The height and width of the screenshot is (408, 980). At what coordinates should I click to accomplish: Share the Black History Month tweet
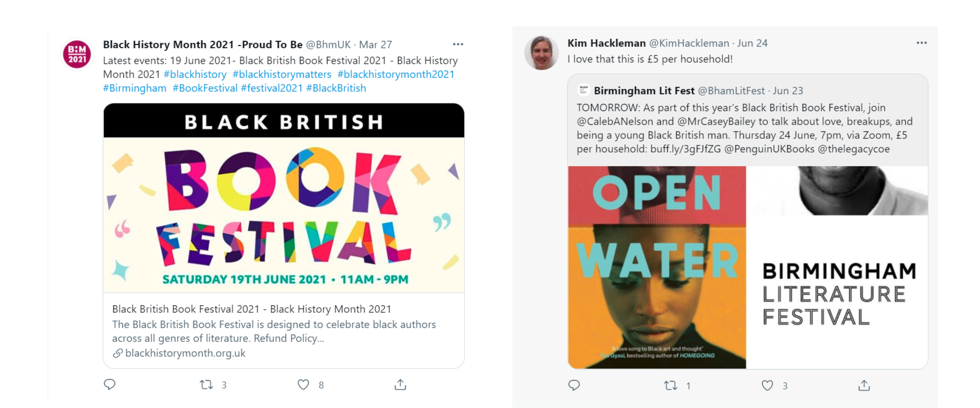click(x=400, y=385)
